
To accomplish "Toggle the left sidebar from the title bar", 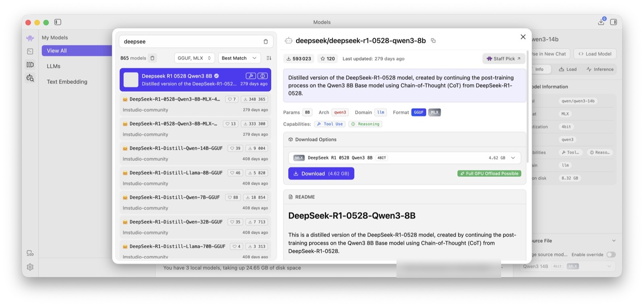I will tap(58, 22).
